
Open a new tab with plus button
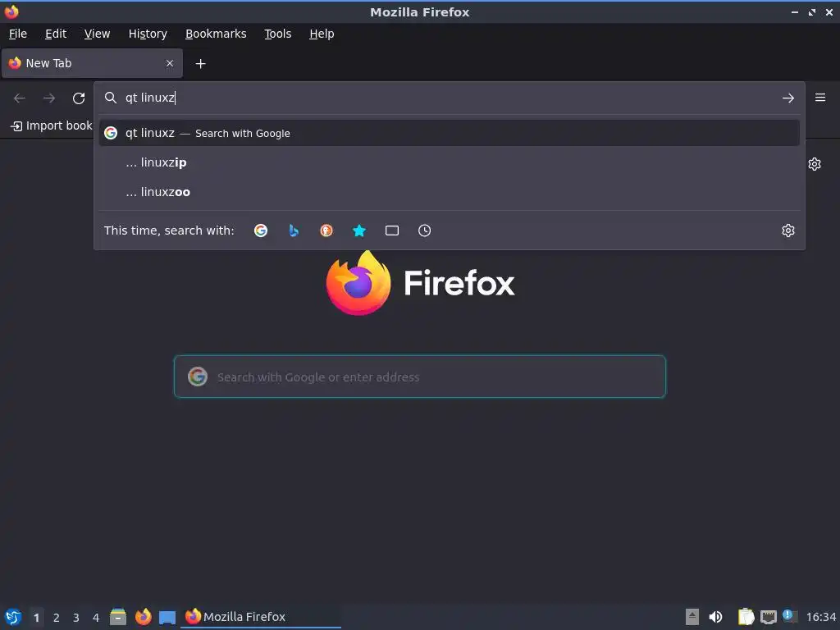(x=200, y=64)
